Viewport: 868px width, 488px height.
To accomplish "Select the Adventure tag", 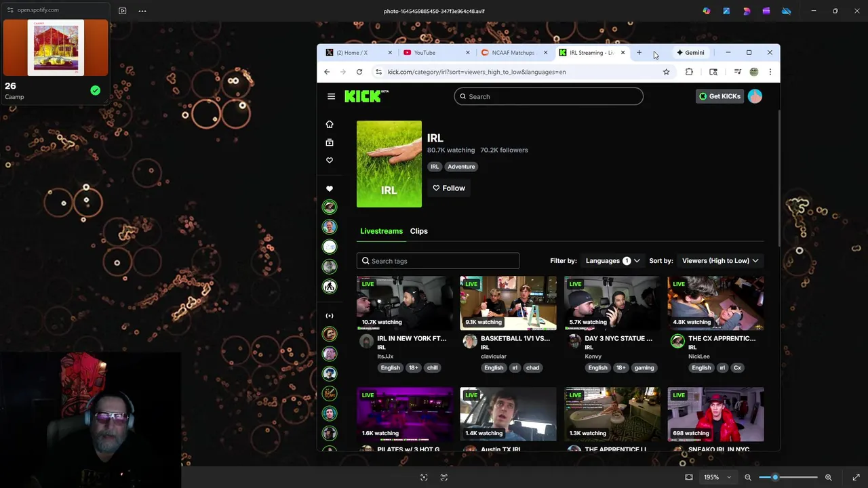I will [x=461, y=167].
